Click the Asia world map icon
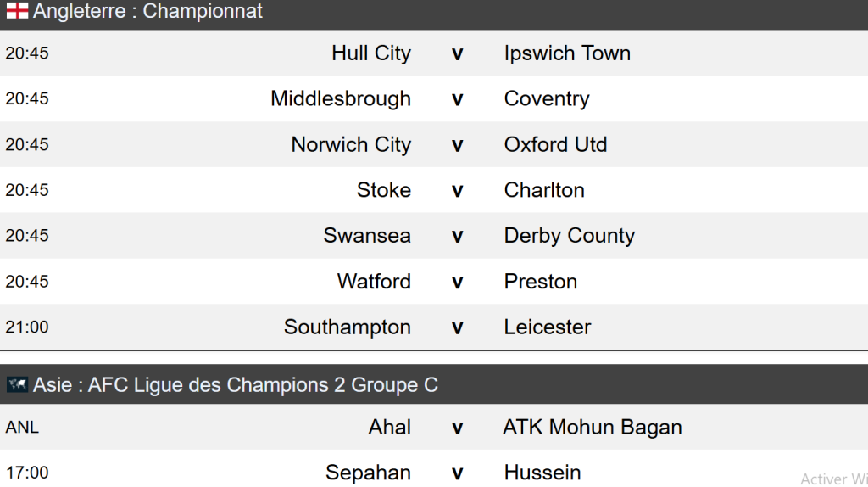The image size is (868, 487). click(17, 385)
